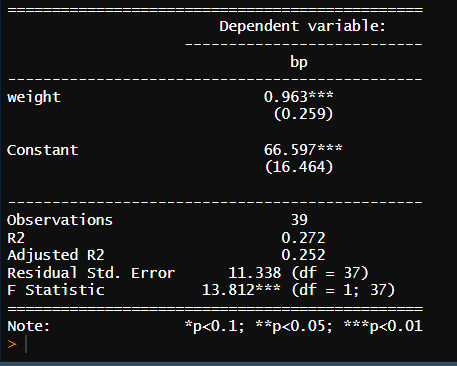Screen dimensions: 457x366
Task: Select the significance legend '*p<0.1; **p<0.05; ***p<0.01'
Action: click(304, 326)
